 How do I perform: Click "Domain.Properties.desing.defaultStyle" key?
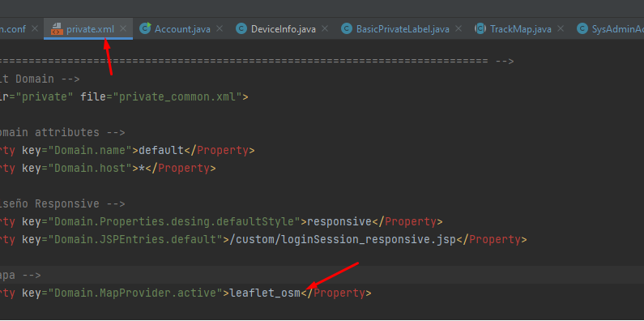click(174, 221)
